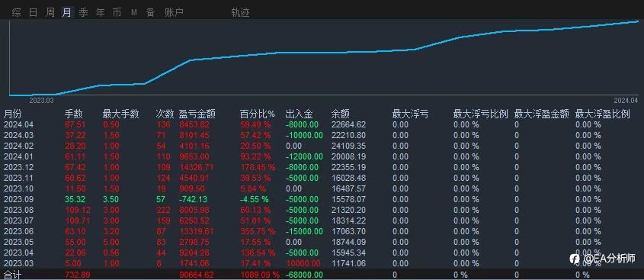Click the 出入金 column header

tap(299, 114)
